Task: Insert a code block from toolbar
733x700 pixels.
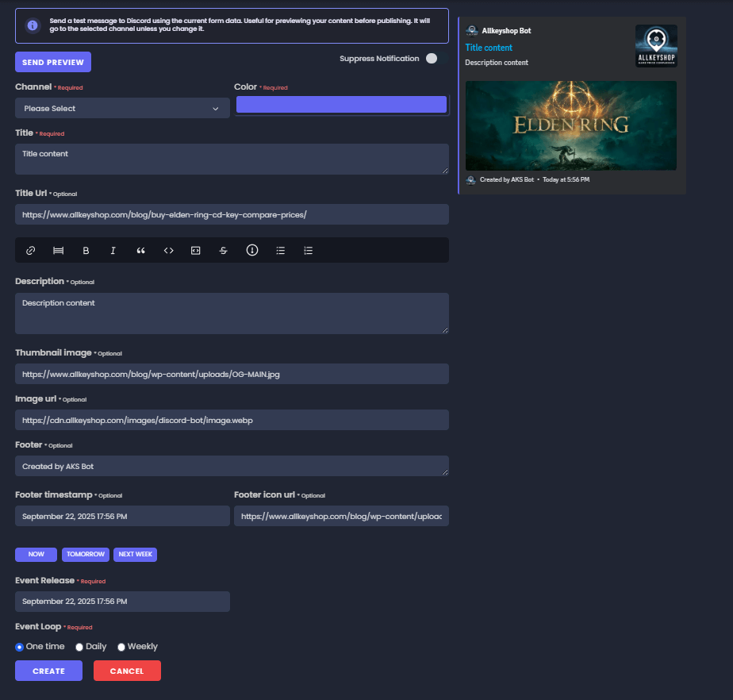Action: [196, 250]
